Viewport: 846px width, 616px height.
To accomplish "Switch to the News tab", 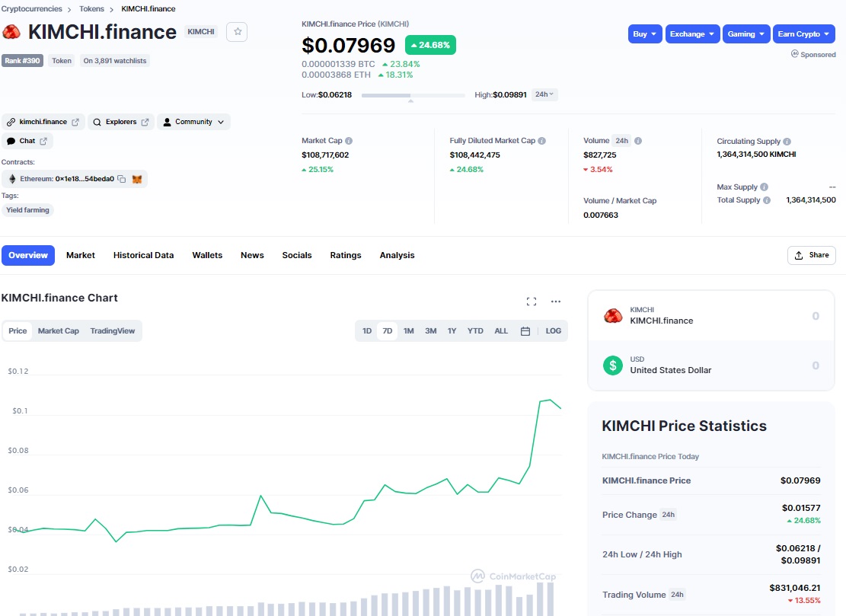I will 252,255.
